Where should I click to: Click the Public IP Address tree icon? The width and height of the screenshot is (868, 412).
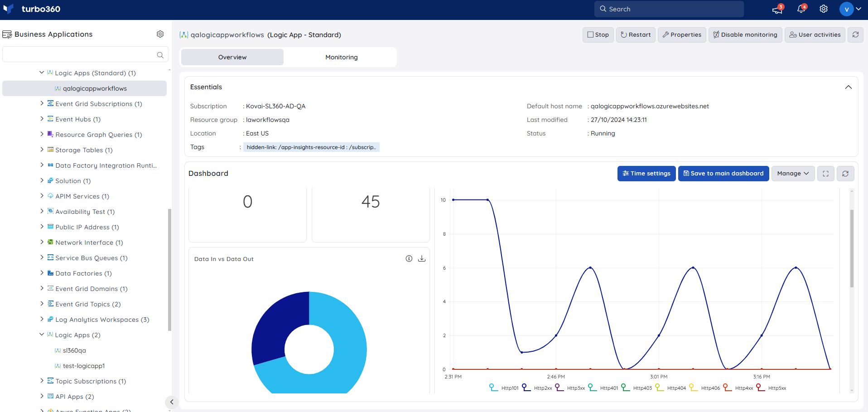[x=50, y=227]
